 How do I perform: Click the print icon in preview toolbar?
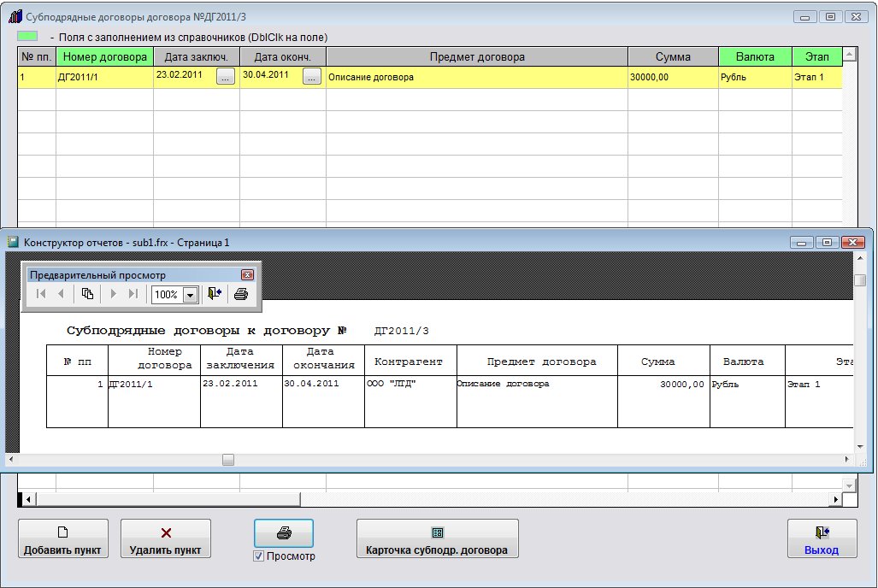pos(241,294)
